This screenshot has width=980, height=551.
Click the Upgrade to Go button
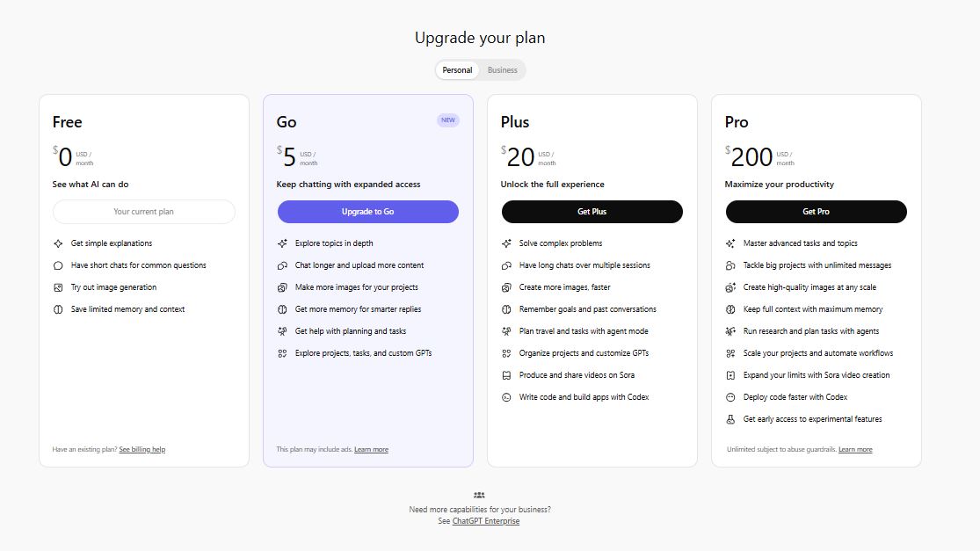368,212
